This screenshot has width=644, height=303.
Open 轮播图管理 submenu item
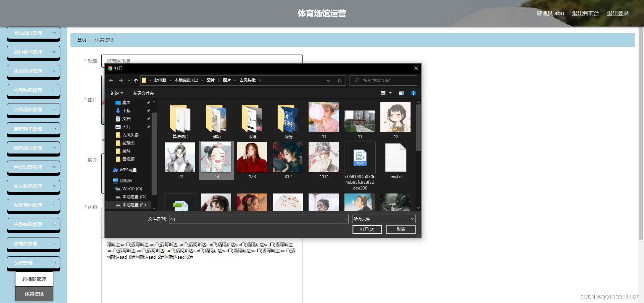click(x=34, y=279)
